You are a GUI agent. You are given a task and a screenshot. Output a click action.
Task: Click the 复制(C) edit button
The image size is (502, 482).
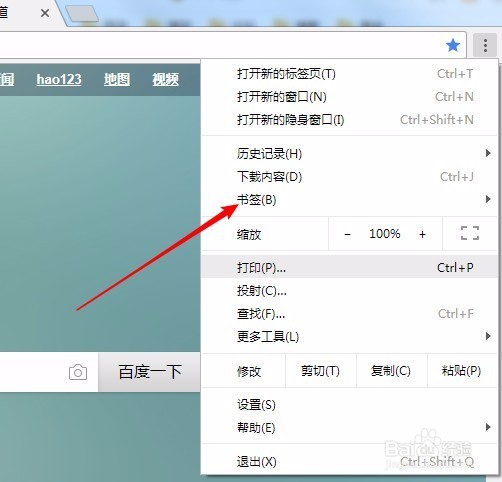point(392,371)
